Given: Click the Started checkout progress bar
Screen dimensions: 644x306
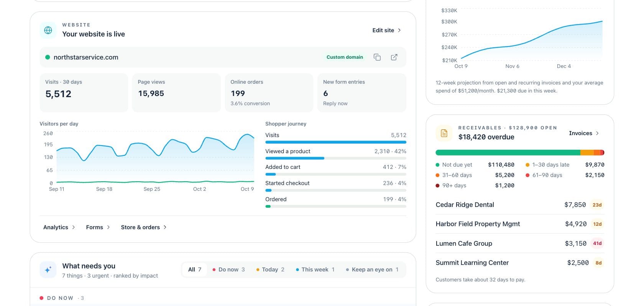Looking at the screenshot, I should pos(336,190).
